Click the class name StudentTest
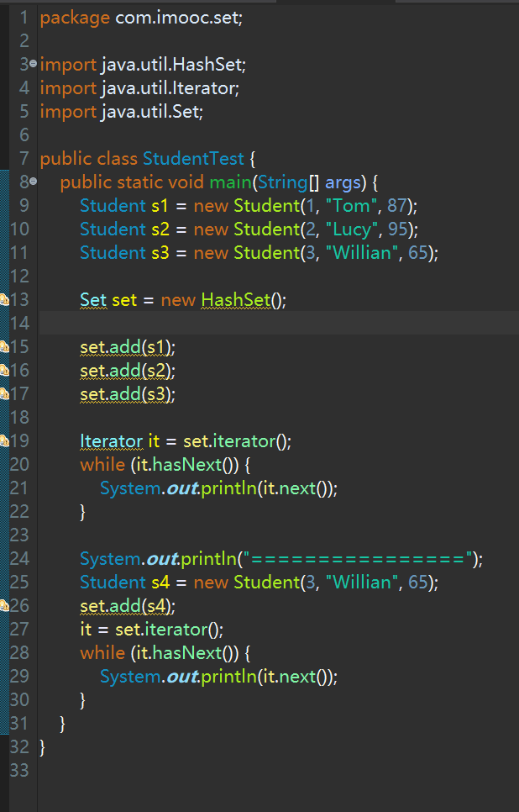Viewport: 519px width, 812px height. point(193,159)
